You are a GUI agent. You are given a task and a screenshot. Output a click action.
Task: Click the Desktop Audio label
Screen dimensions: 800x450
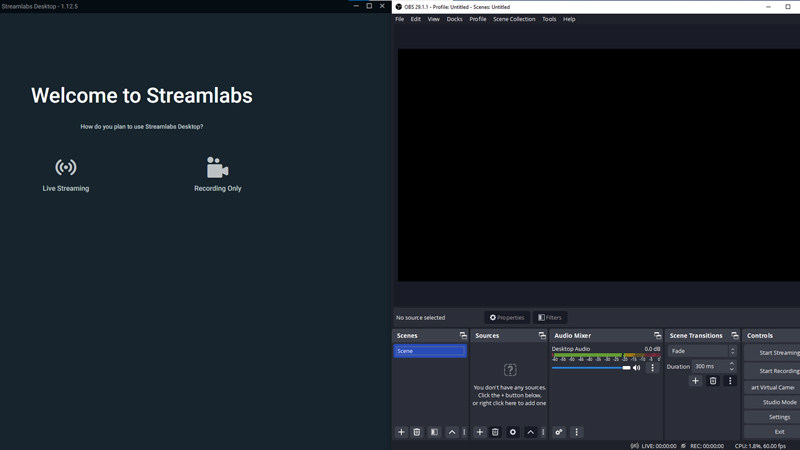[571, 349]
